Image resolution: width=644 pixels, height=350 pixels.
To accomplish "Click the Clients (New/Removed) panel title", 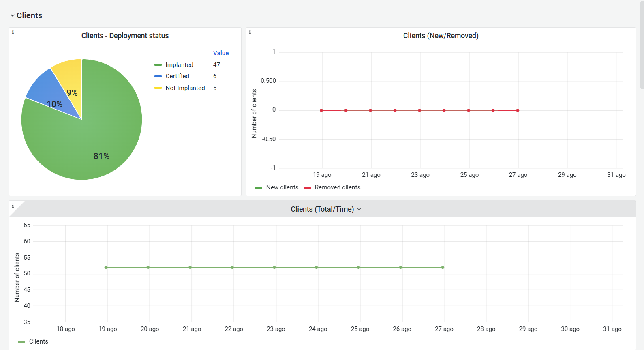I will tap(441, 36).
